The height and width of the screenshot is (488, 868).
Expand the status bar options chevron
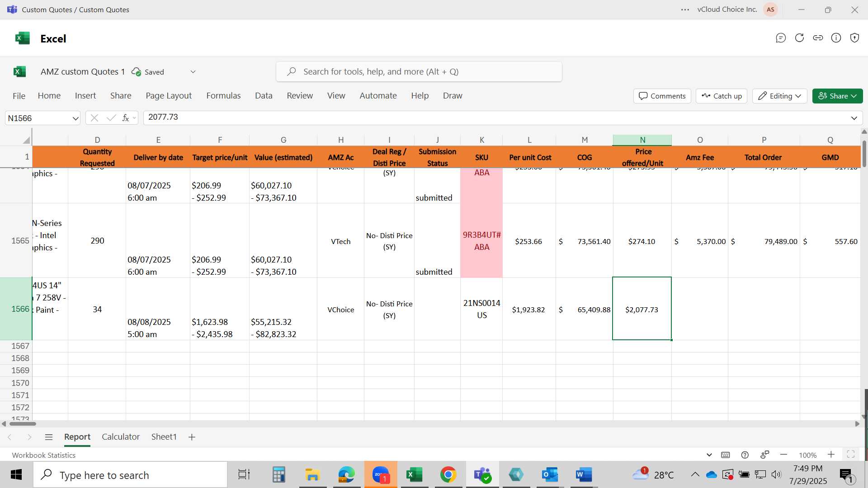pyautogui.click(x=709, y=455)
